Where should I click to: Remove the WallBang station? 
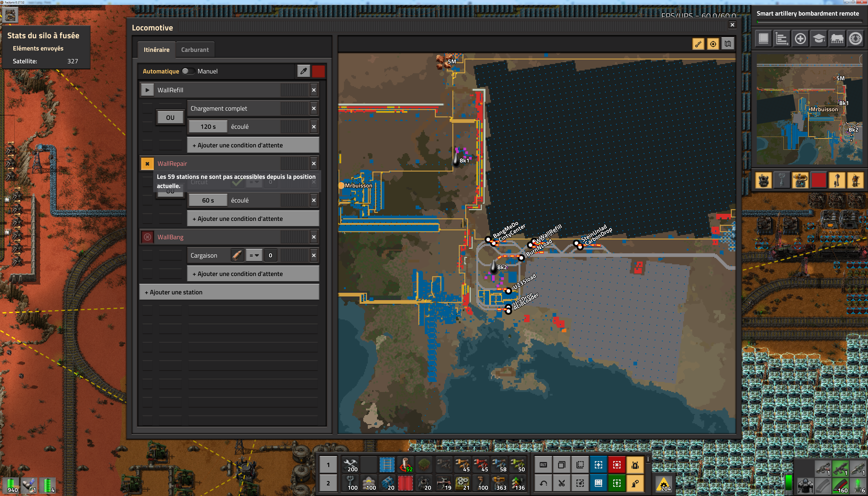point(314,237)
